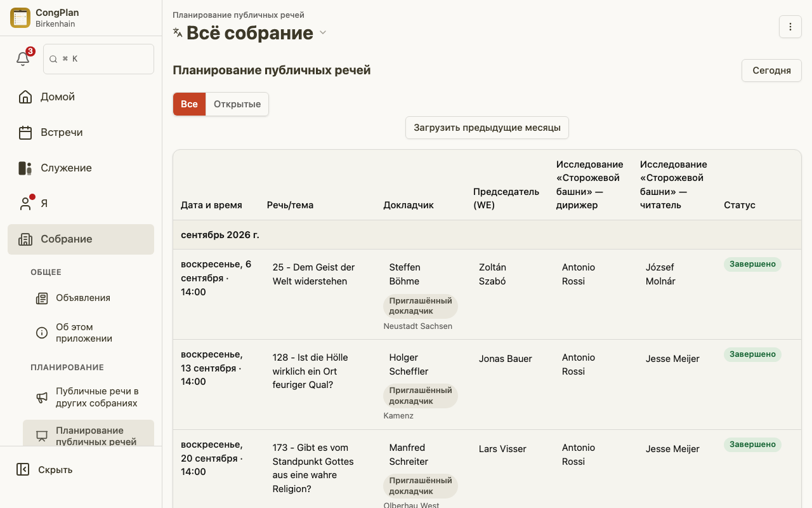This screenshot has height=508, width=812.
Task: Click the Объявления newspaper icon
Action: pos(42,298)
